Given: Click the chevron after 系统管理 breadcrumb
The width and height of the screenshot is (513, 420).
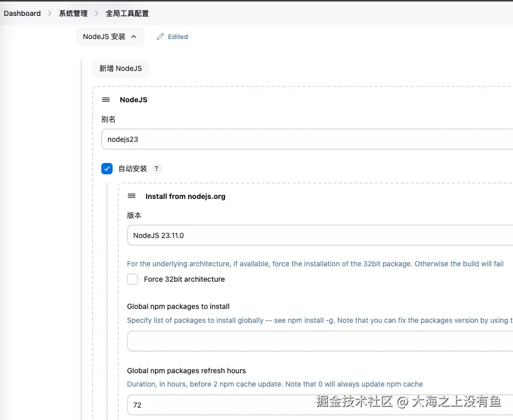Looking at the screenshot, I should (x=97, y=13).
